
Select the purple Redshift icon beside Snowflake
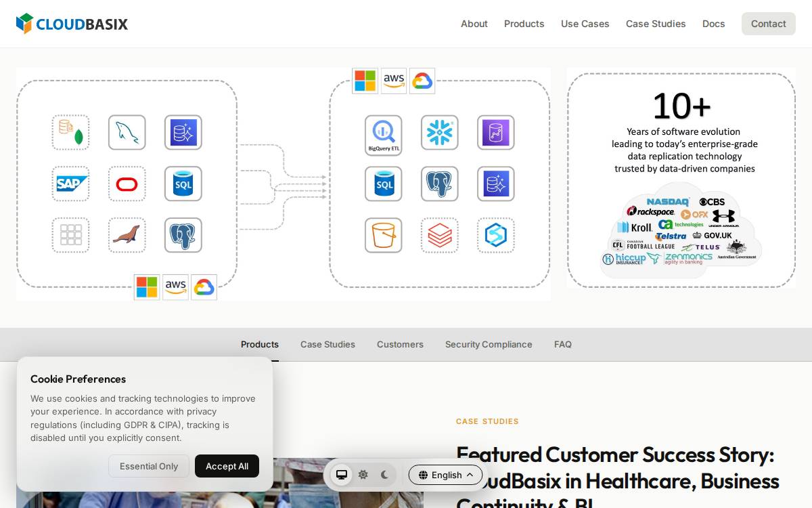pos(496,132)
